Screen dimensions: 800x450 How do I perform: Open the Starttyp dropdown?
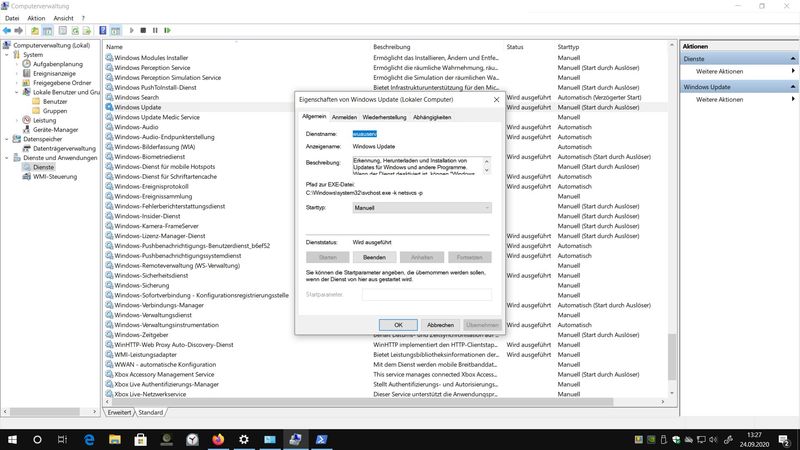[422, 208]
